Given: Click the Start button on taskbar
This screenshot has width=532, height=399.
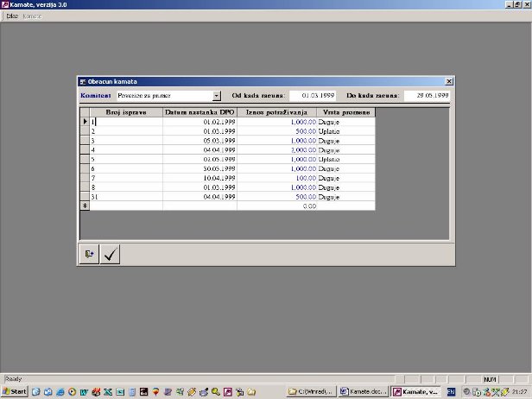Looking at the screenshot, I should 15,391.
